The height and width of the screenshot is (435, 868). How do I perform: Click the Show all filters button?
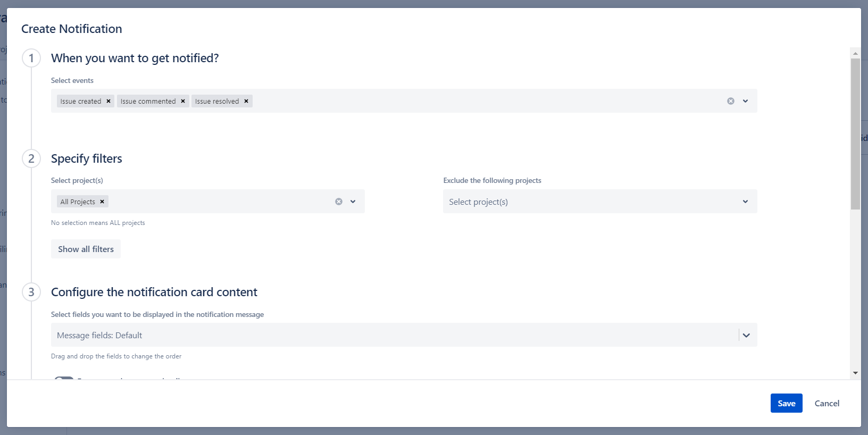click(86, 249)
